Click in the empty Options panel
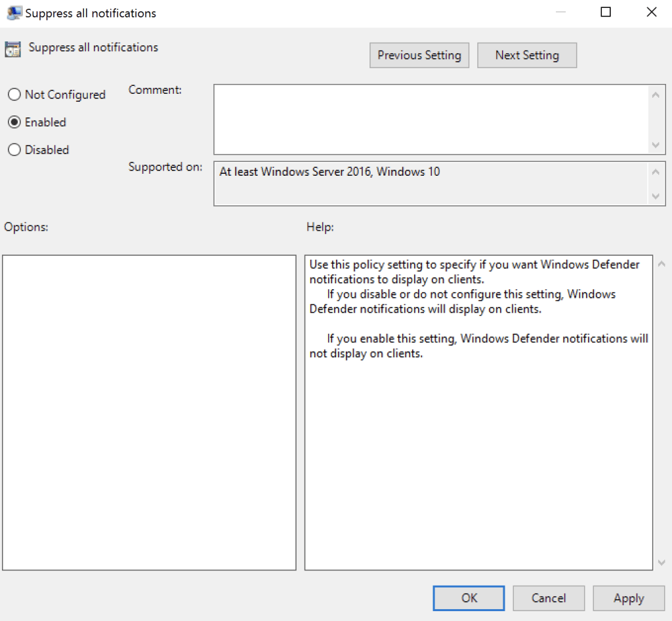The image size is (672, 621). pos(149,412)
